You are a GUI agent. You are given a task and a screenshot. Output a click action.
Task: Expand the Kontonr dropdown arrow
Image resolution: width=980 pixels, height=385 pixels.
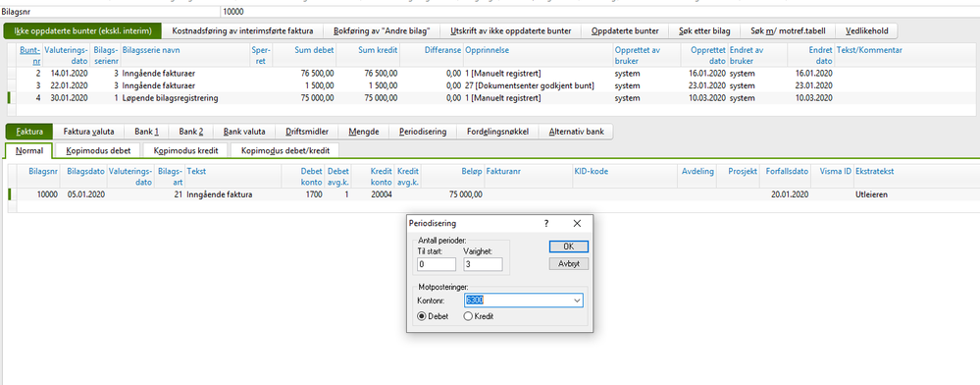pyautogui.click(x=577, y=301)
